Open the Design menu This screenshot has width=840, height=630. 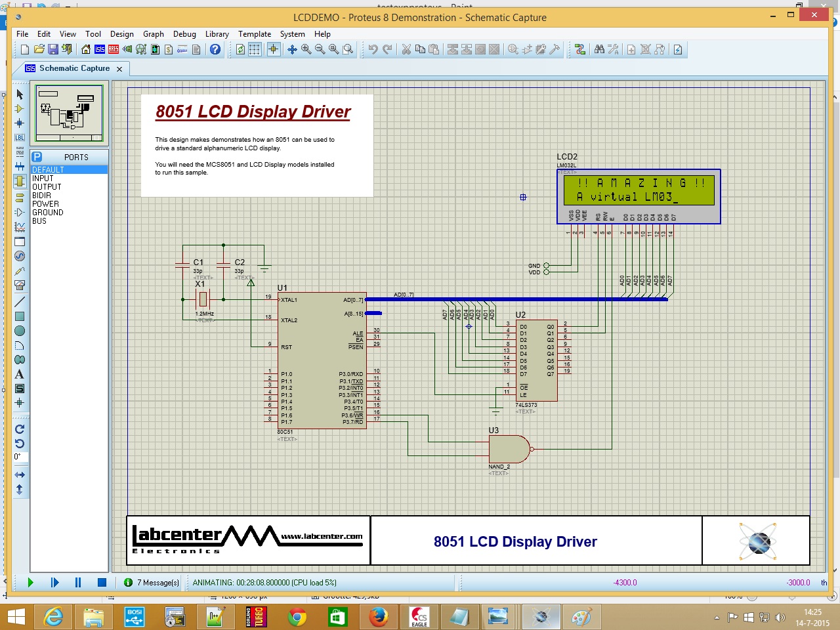[122, 34]
